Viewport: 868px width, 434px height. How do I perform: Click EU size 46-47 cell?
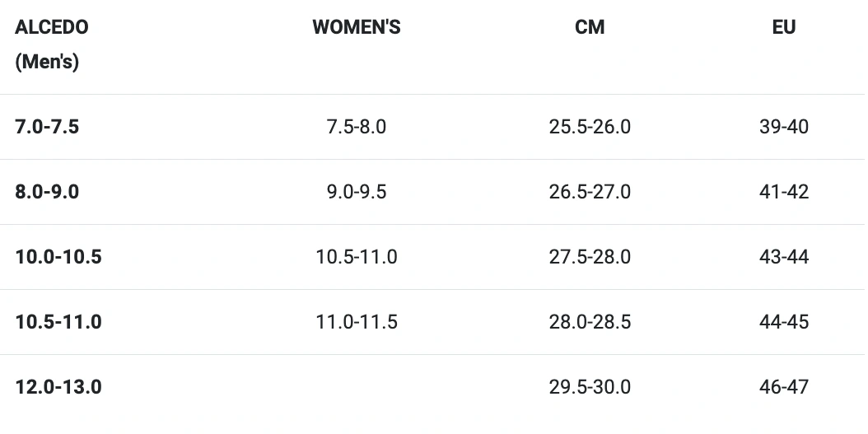(x=784, y=387)
